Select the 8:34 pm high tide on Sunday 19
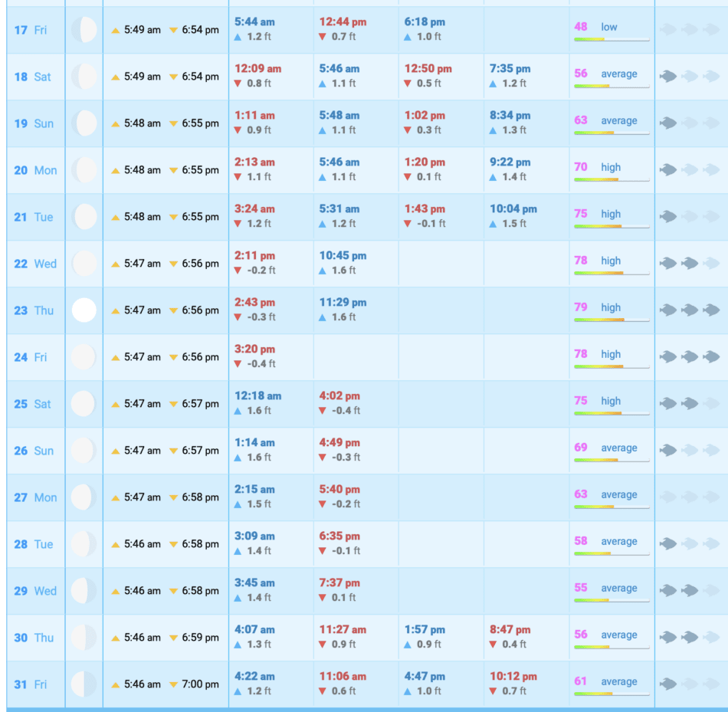 click(510, 116)
